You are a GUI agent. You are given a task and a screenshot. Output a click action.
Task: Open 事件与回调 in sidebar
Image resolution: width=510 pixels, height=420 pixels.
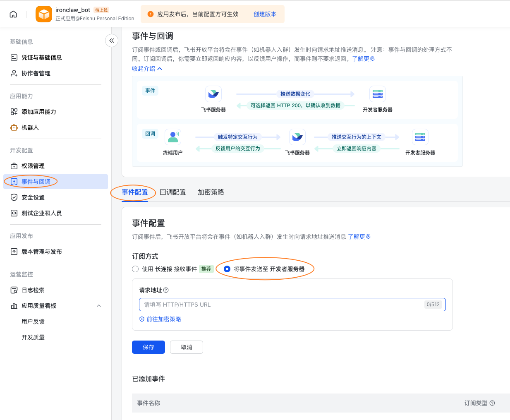[x=55, y=182]
